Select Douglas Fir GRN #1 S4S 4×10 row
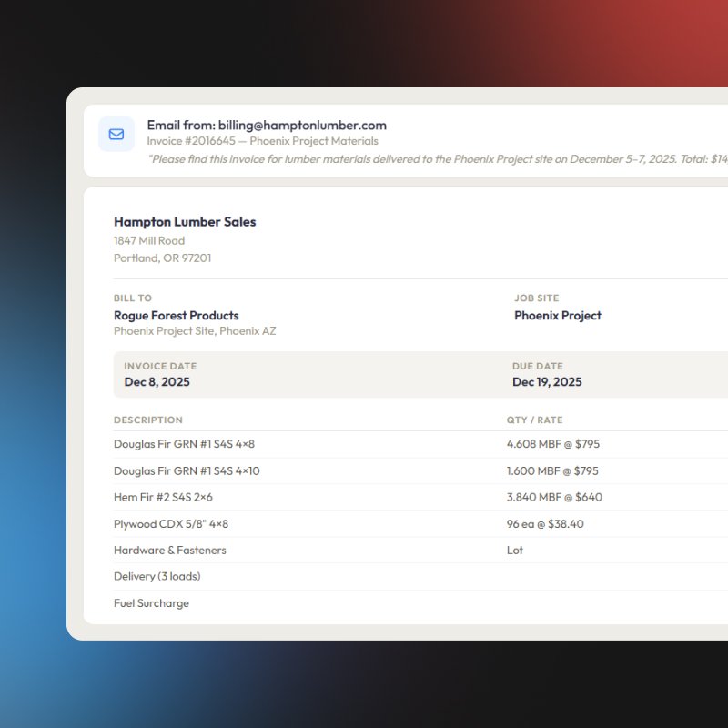 click(420, 470)
